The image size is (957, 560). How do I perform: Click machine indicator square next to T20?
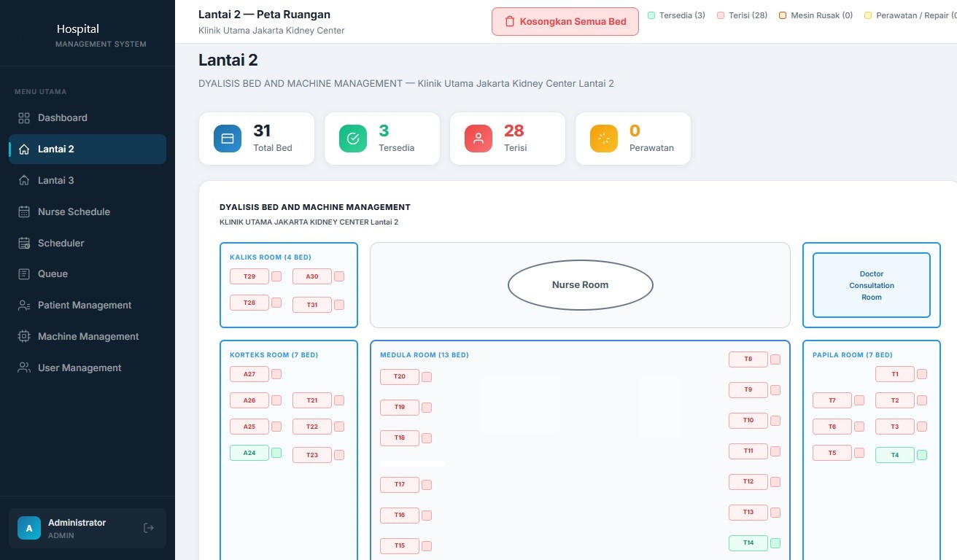427,377
